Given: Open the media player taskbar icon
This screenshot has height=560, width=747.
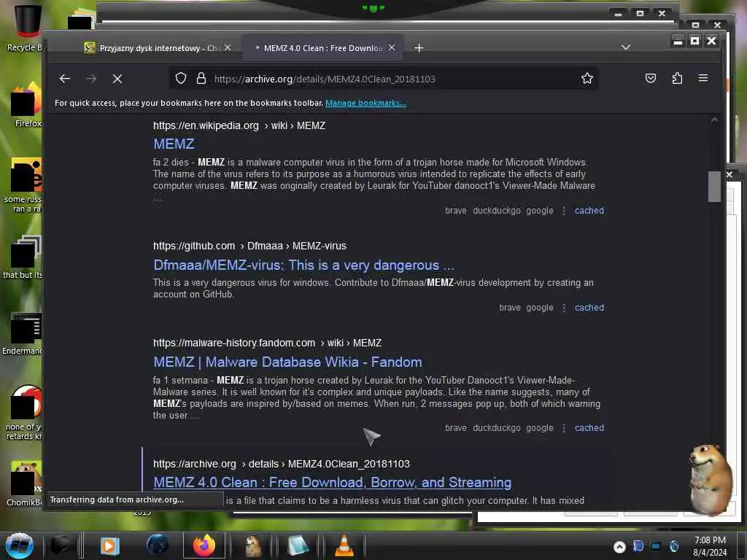Looking at the screenshot, I should [x=109, y=545].
